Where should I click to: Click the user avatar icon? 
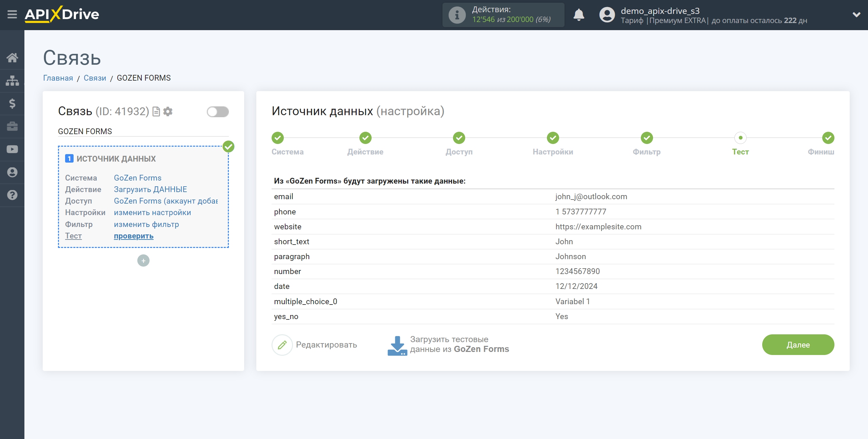[607, 15]
